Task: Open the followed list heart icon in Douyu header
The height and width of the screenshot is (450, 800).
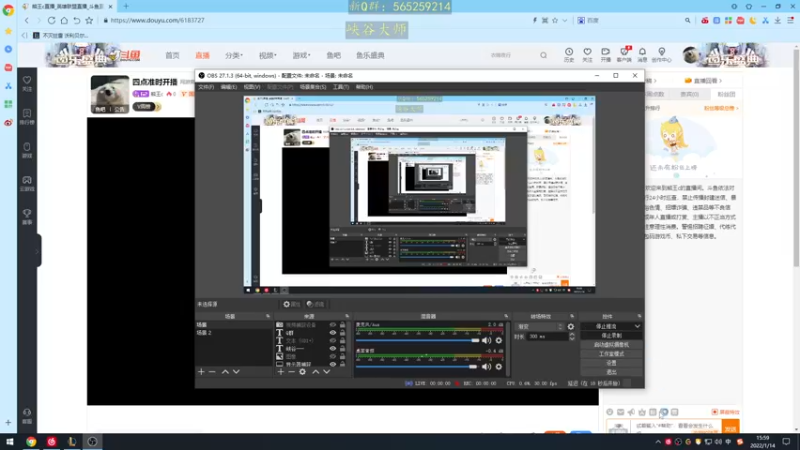Action: [587, 54]
